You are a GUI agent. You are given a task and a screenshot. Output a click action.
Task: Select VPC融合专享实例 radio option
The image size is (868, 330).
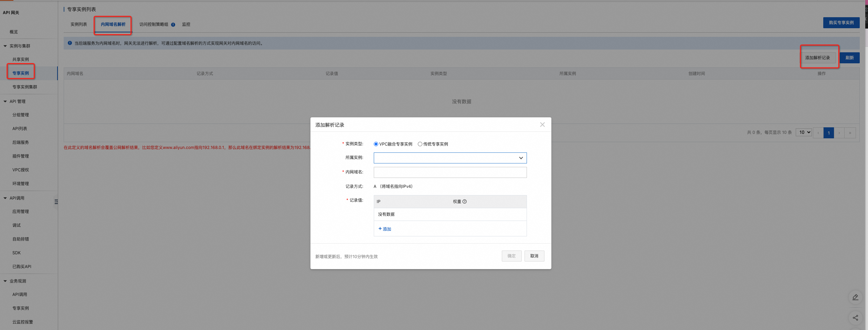(x=376, y=144)
